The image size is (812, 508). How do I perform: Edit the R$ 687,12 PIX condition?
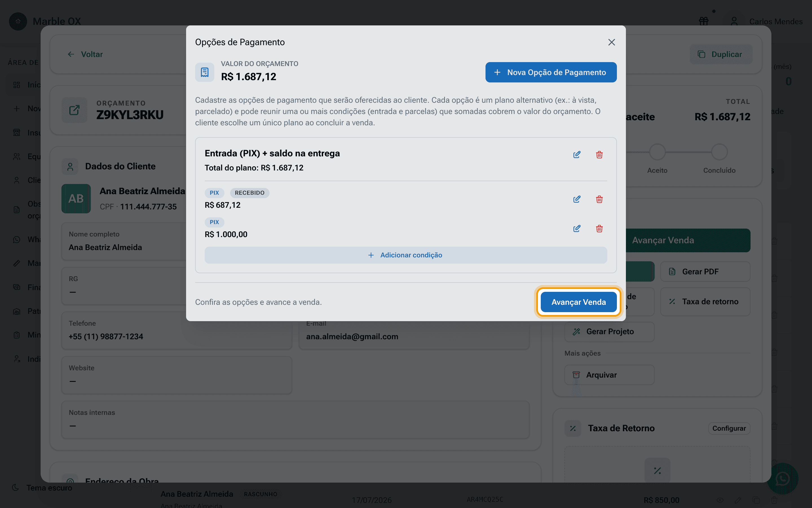[x=577, y=199]
